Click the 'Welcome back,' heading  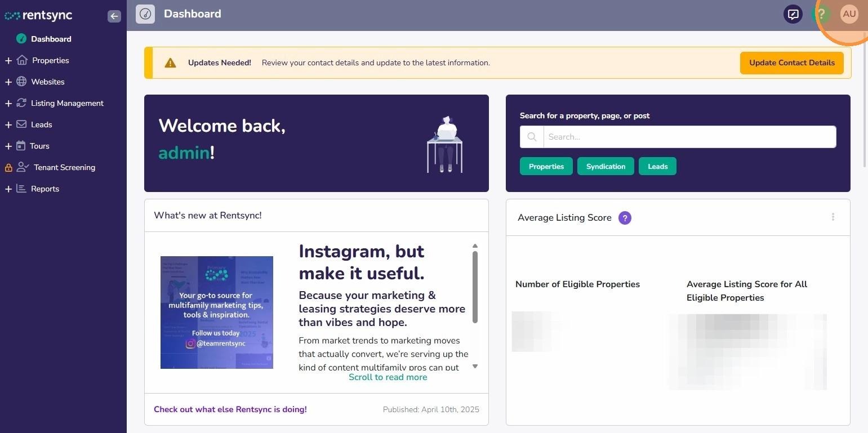pyautogui.click(x=222, y=126)
